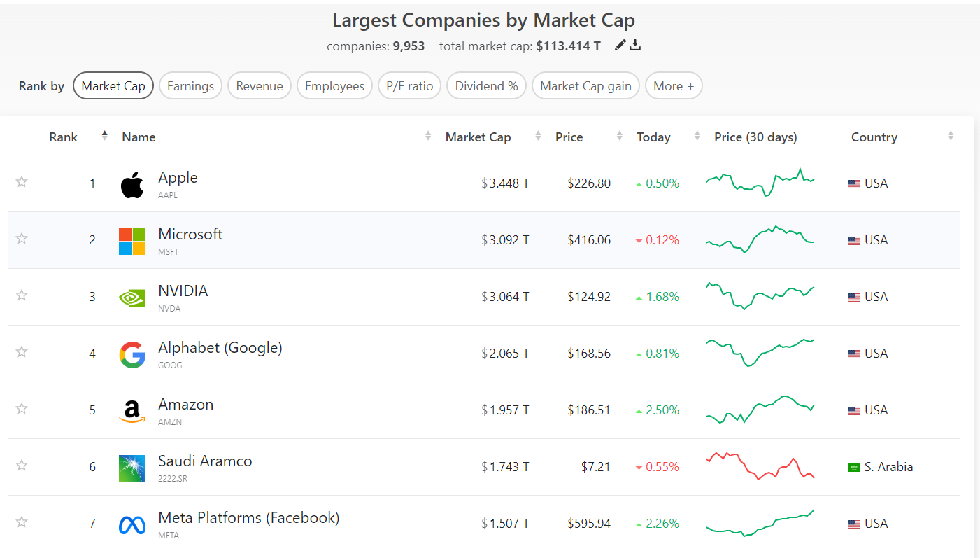Click the Alphabet Google logo icon
This screenshot has width=980, height=558.
click(132, 354)
